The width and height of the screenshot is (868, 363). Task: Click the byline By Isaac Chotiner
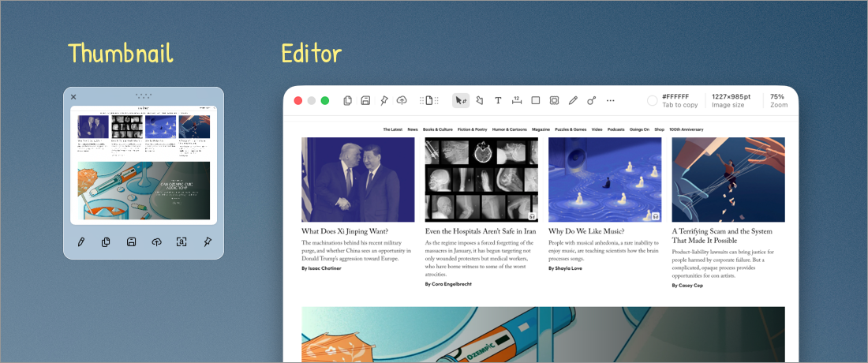pos(322,268)
